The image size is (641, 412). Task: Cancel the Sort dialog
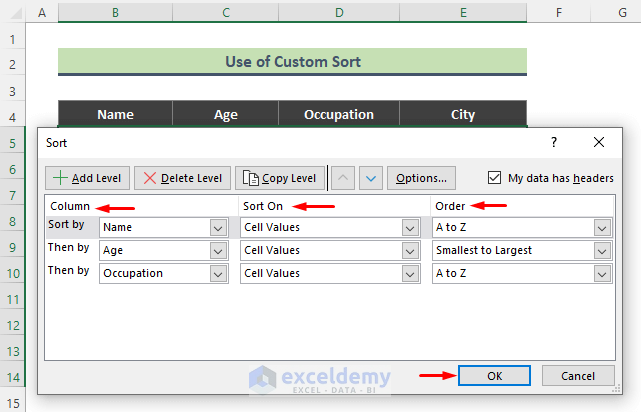578,376
